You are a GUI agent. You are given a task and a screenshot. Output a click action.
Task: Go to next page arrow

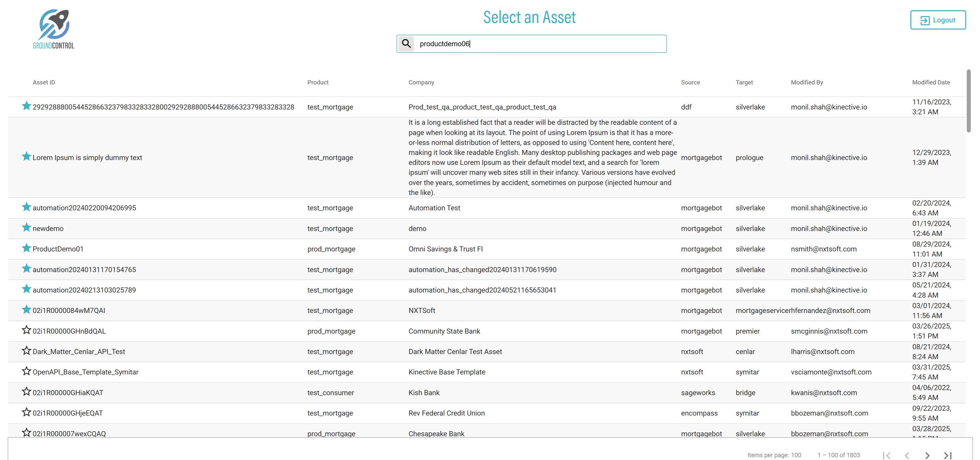click(927, 455)
